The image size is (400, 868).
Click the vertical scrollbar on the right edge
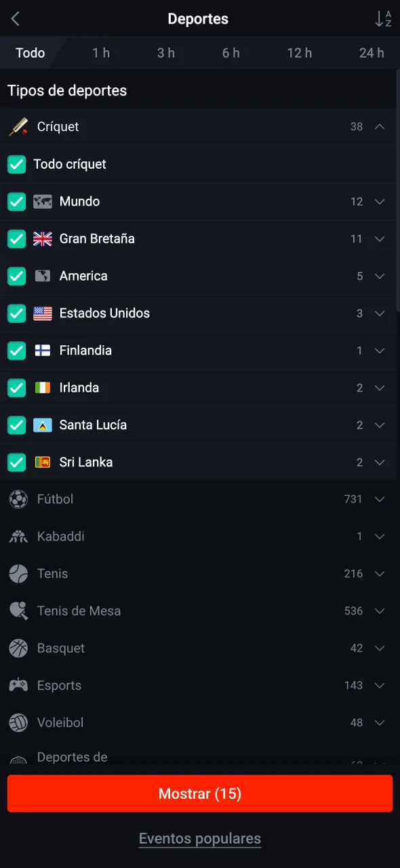(398, 190)
